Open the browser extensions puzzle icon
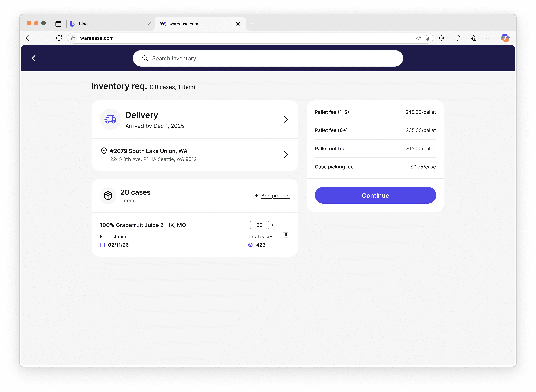Image resolution: width=536 pixels, height=392 pixels. tap(441, 38)
